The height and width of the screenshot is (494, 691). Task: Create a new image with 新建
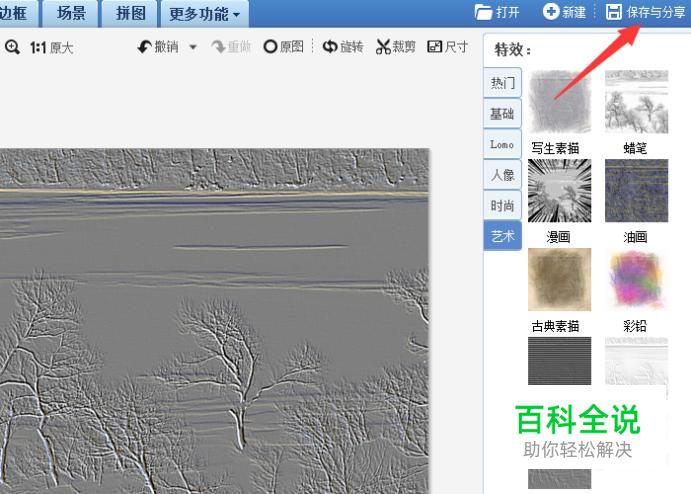(x=565, y=12)
